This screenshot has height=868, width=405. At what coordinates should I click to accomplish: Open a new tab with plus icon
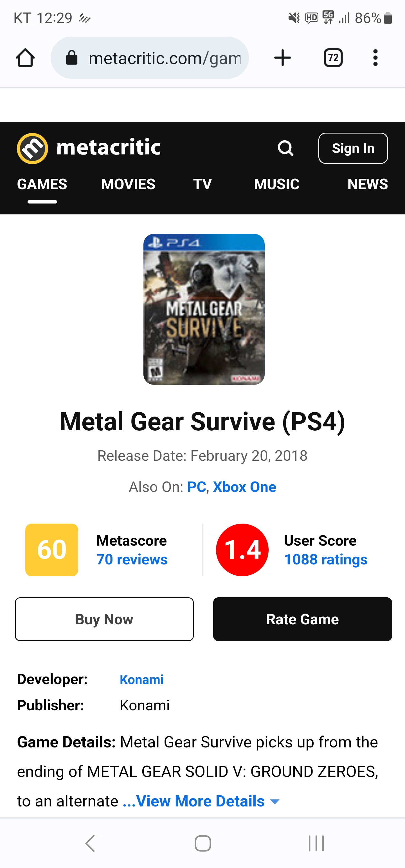pyautogui.click(x=283, y=58)
